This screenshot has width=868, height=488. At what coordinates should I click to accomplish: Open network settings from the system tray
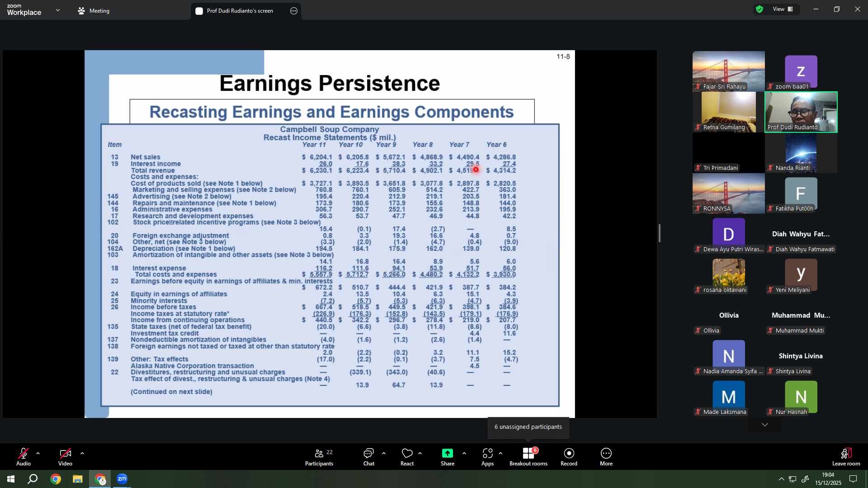click(x=793, y=479)
